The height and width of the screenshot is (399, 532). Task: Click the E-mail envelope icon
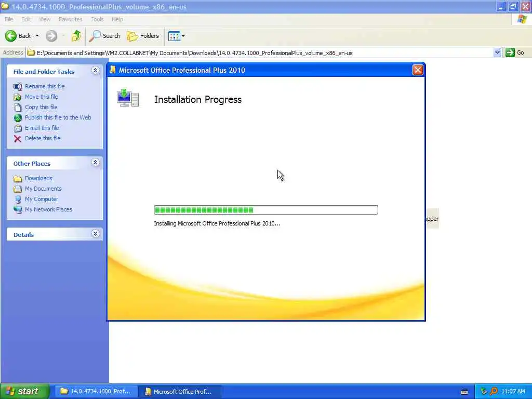18,128
